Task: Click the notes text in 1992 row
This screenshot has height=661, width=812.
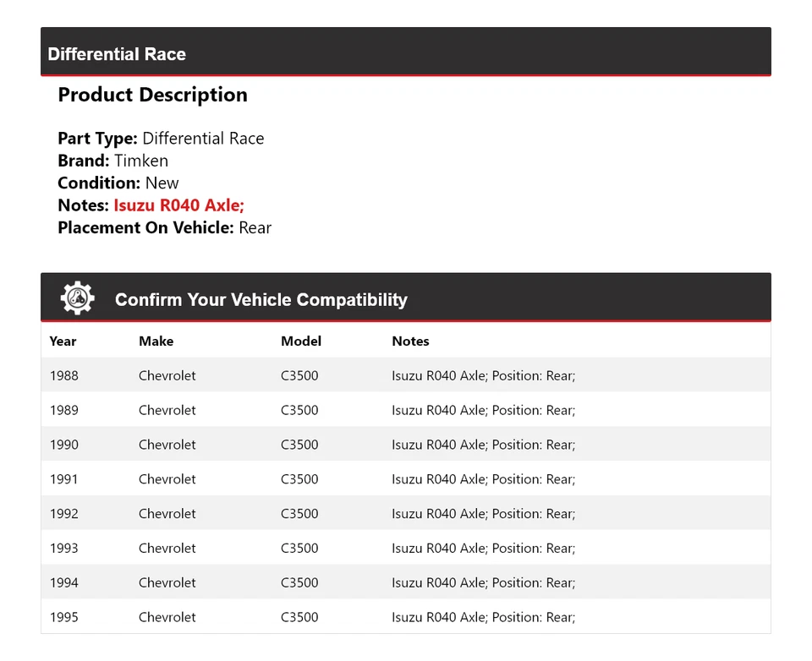Action: 483,514
